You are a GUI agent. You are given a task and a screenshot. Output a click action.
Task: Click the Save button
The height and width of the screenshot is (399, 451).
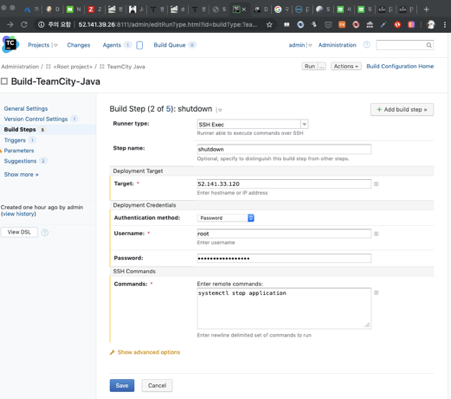(x=122, y=385)
